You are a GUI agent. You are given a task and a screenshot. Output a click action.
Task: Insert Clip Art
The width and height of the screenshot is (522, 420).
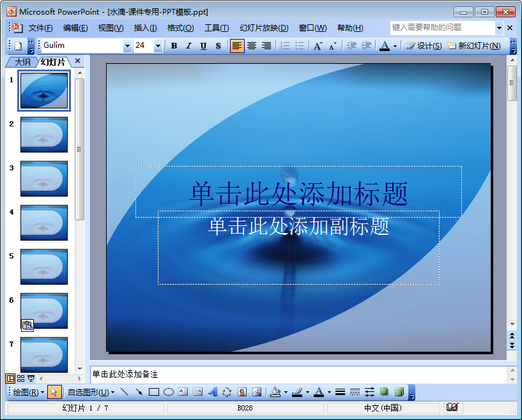click(x=242, y=392)
